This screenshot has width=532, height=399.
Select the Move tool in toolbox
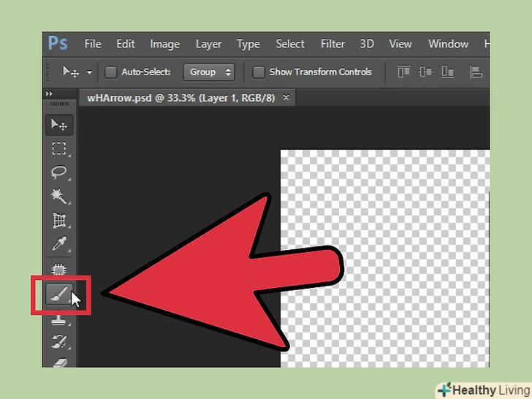coord(59,125)
